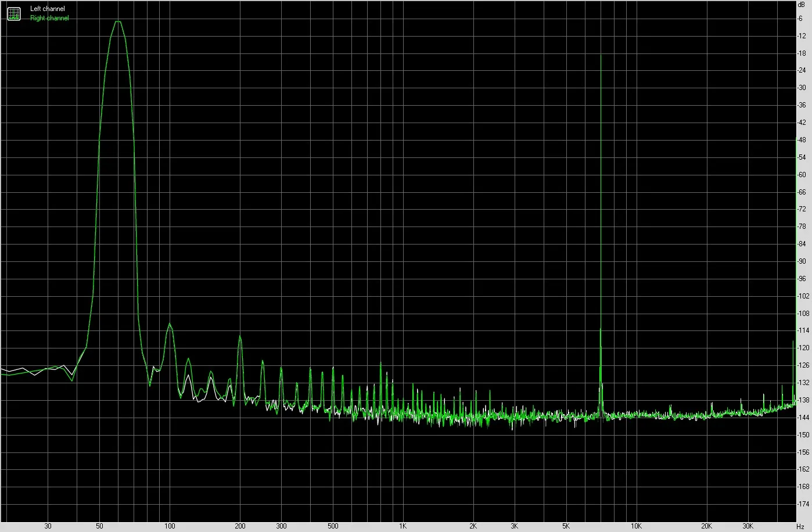The image size is (812, 532).
Task: Click the "100" frequency axis label
Action: [x=170, y=526]
